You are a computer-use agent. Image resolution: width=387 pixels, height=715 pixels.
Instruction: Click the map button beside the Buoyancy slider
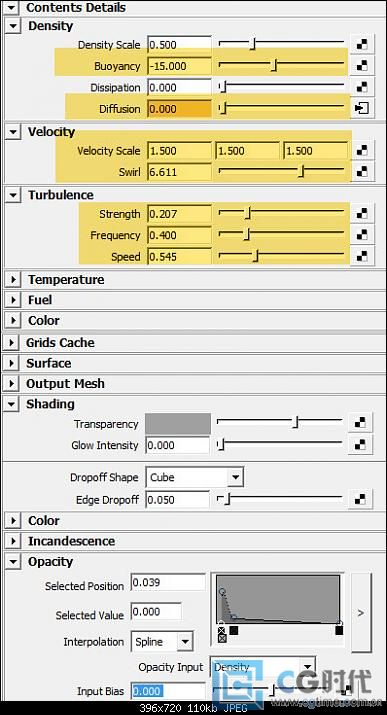coord(362,66)
